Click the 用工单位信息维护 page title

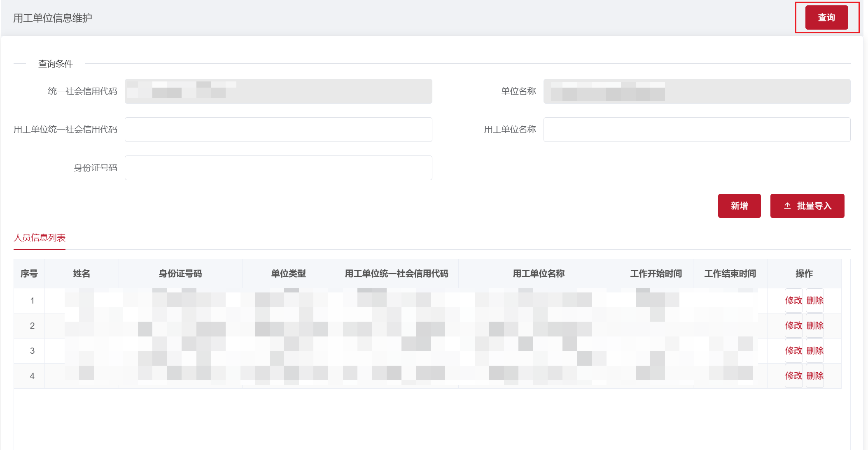[53, 18]
